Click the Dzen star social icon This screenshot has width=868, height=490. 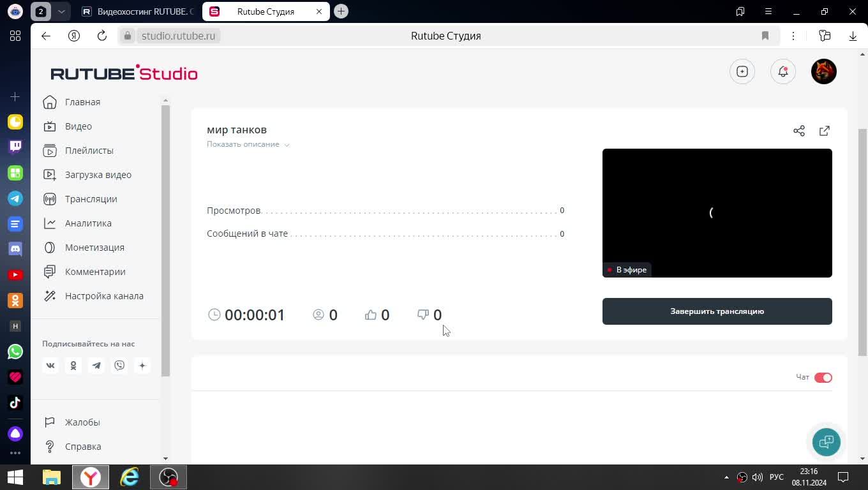click(142, 366)
